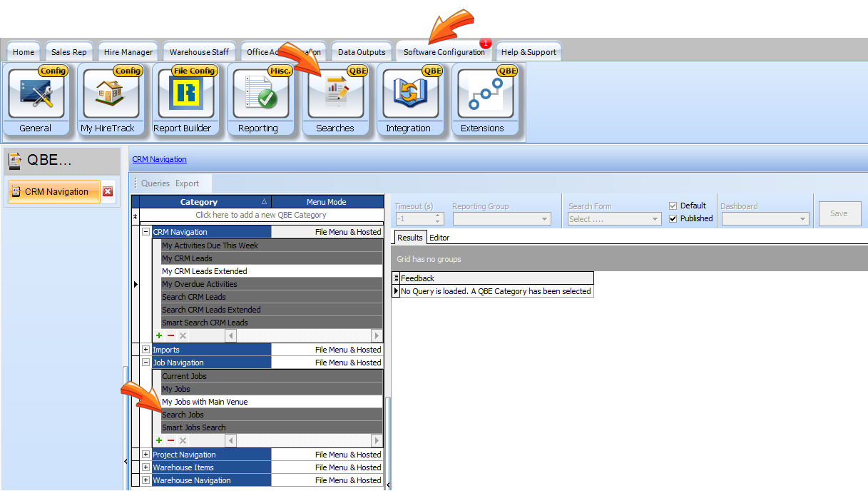The width and height of the screenshot is (868, 491).
Task: Open the My HireTrack house icon
Action: click(111, 93)
